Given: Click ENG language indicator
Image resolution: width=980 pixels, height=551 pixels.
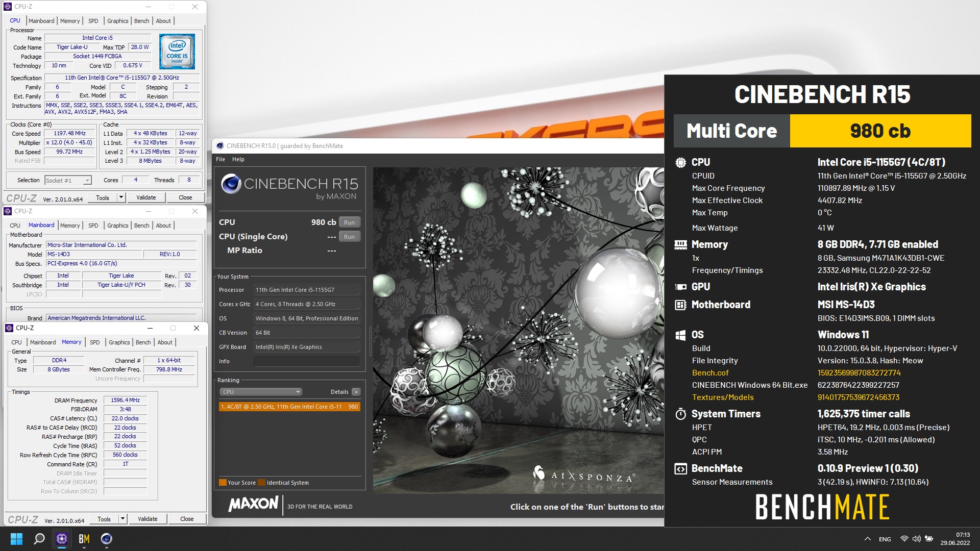Looking at the screenshot, I should 885,539.
